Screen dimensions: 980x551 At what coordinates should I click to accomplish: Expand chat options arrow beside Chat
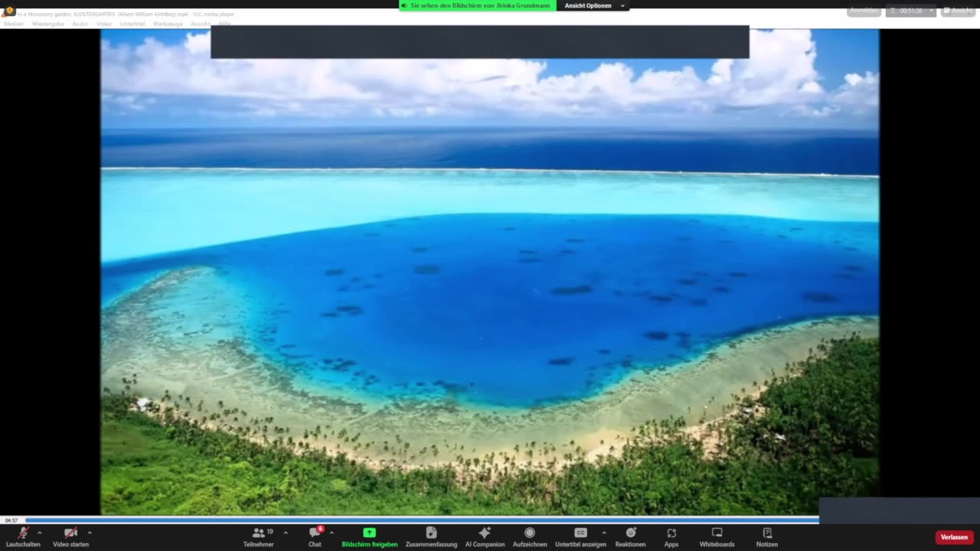[332, 533]
